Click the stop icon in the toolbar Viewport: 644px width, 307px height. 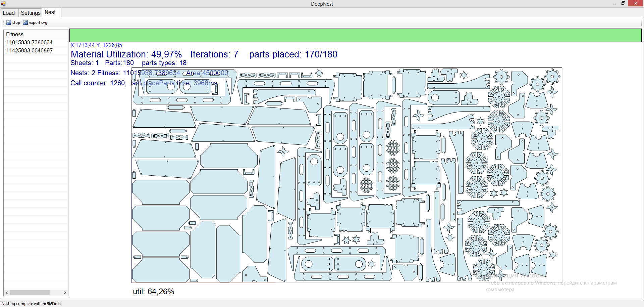pos(9,23)
